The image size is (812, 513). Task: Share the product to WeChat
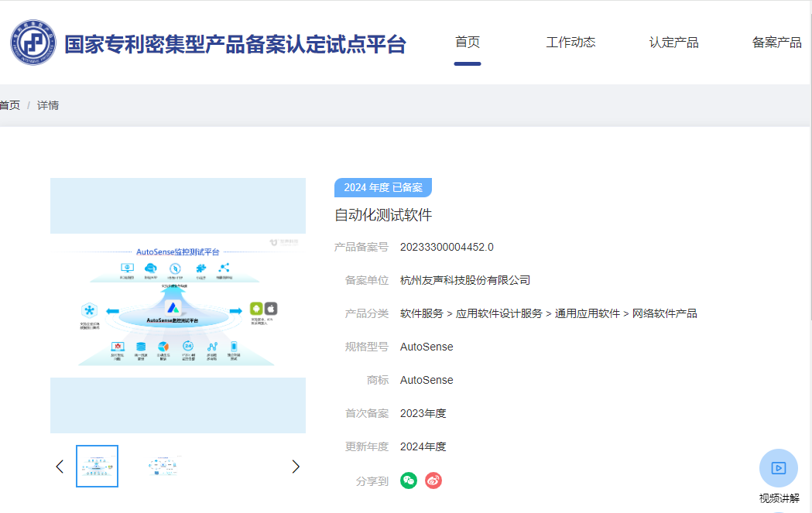coord(409,481)
